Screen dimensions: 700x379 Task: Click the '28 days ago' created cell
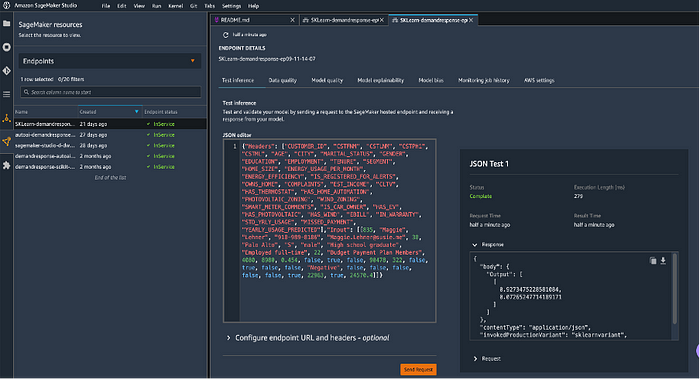(x=93, y=146)
